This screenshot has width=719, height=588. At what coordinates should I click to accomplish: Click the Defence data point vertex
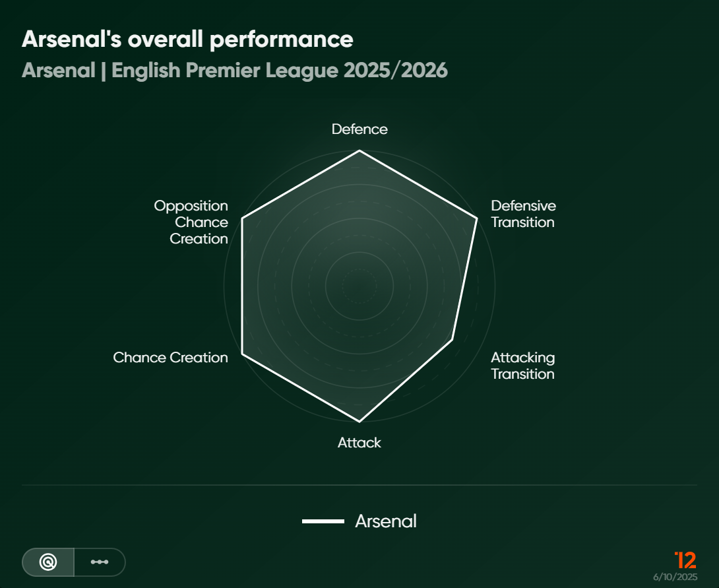click(359, 151)
